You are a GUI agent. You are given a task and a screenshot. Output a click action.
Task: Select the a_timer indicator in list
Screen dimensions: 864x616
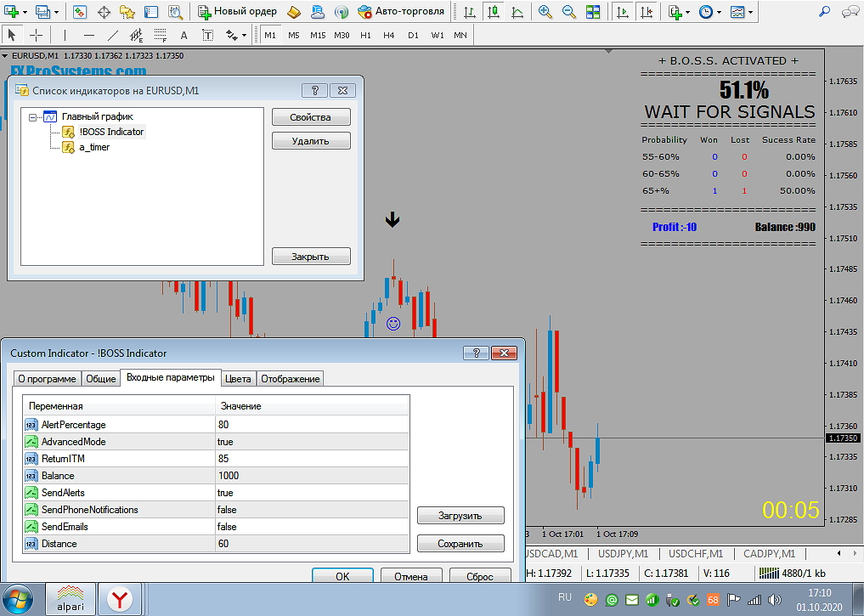(x=93, y=147)
